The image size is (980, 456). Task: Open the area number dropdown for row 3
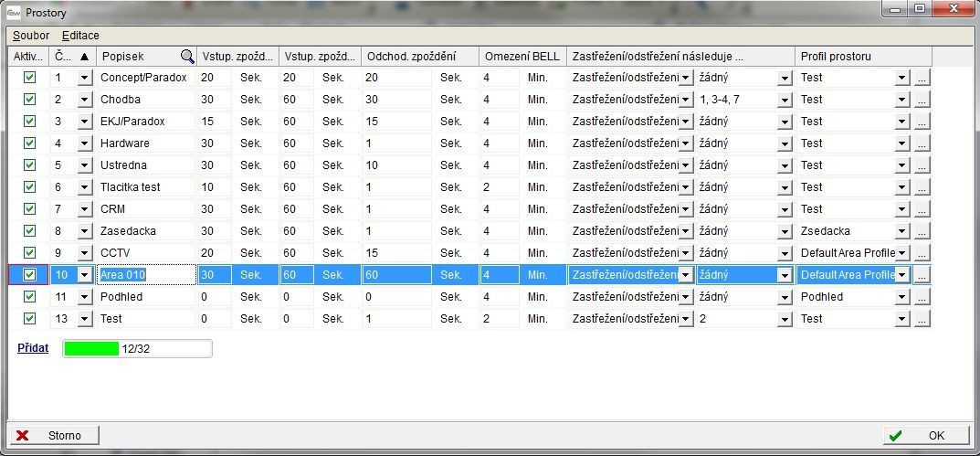click(x=85, y=122)
